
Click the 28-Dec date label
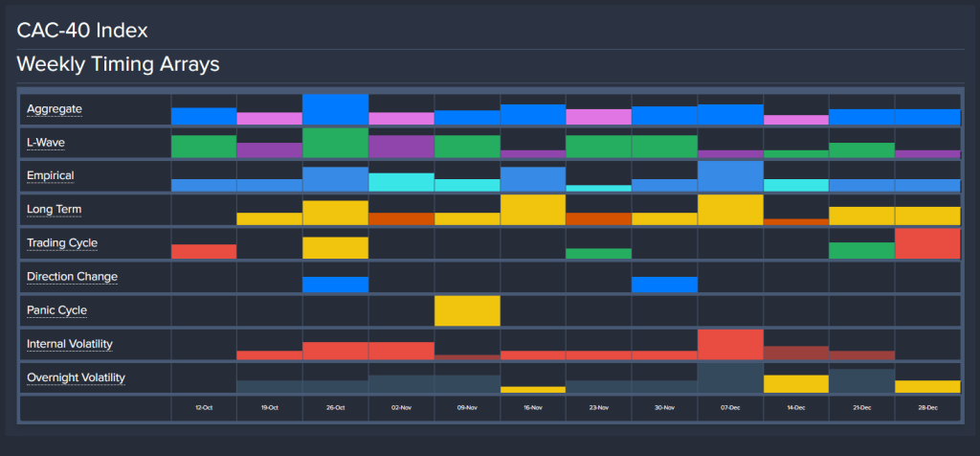[x=927, y=408]
